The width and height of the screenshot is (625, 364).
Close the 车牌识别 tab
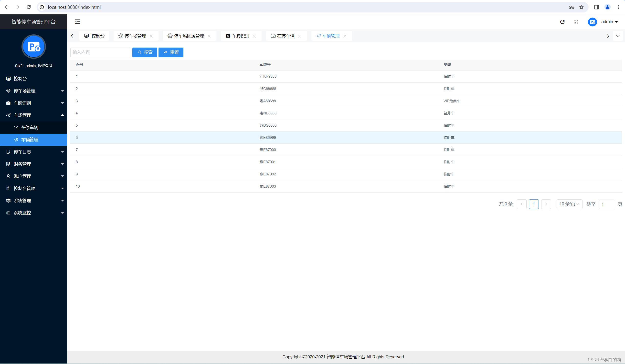pos(254,36)
